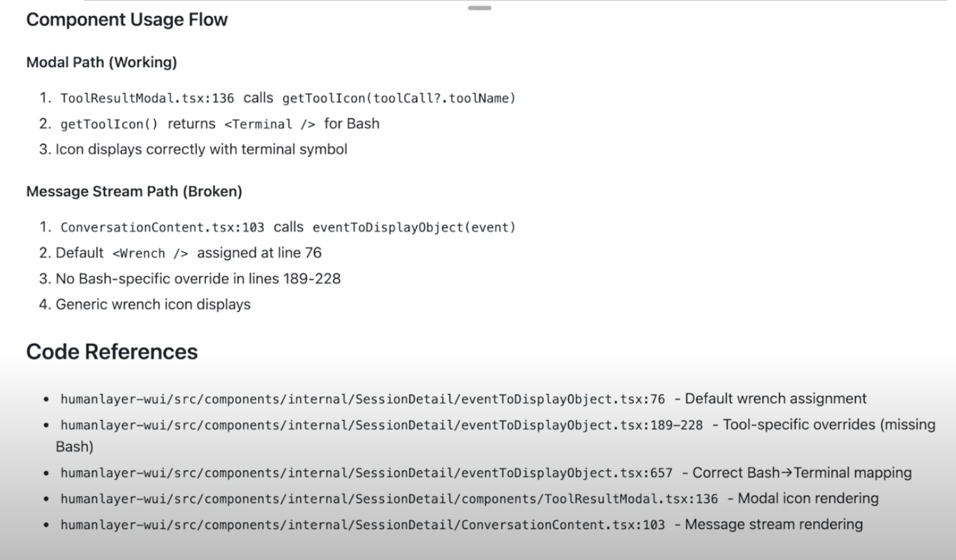Click the <Wrench /> code snippet
Viewport: 956px width, 560px height.
150,253
